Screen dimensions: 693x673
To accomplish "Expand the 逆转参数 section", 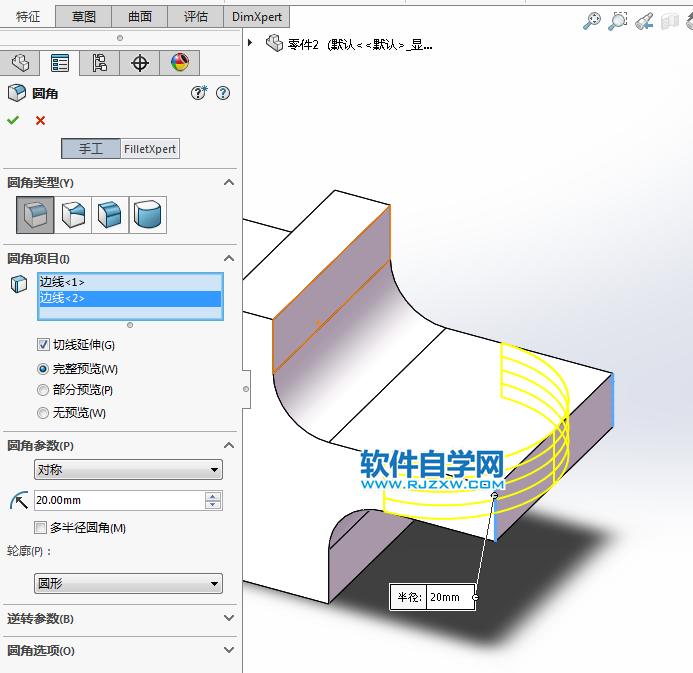I will [229, 618].
